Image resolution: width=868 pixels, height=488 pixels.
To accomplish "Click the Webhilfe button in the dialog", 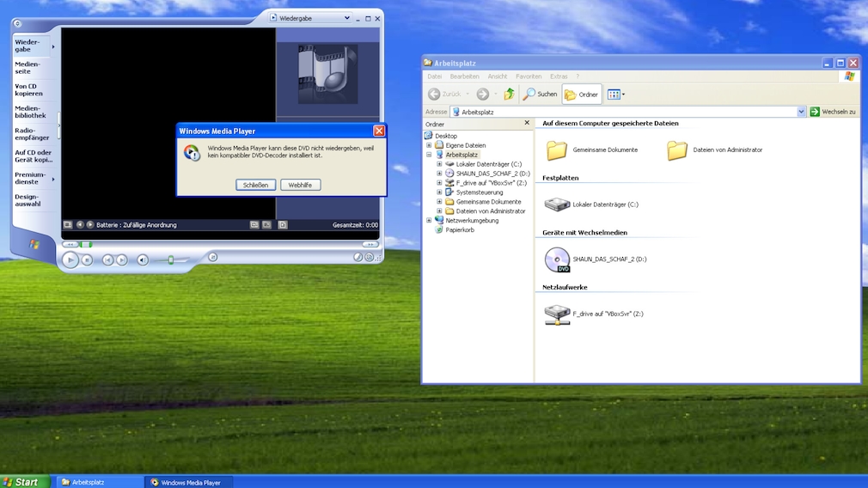I will (x=300, y=185).
